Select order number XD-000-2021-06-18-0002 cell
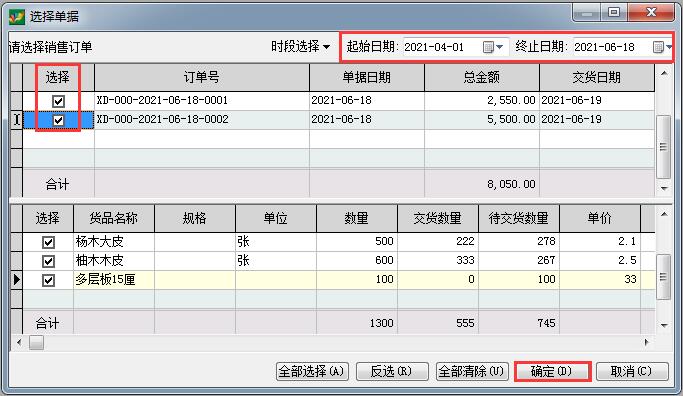The width and height of the screenshot is (683, 396). click(202, 120)
